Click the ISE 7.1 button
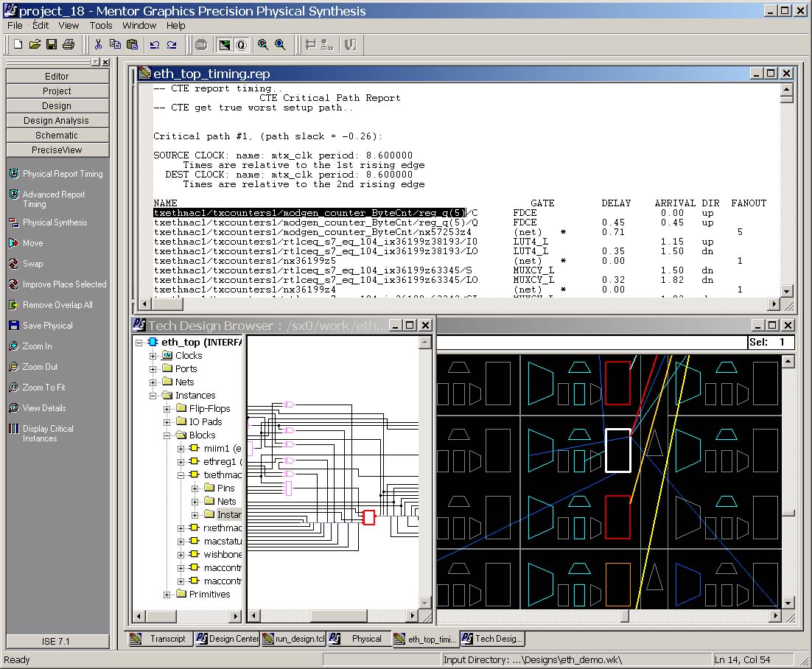812x669 pixels. pos(57,641)
